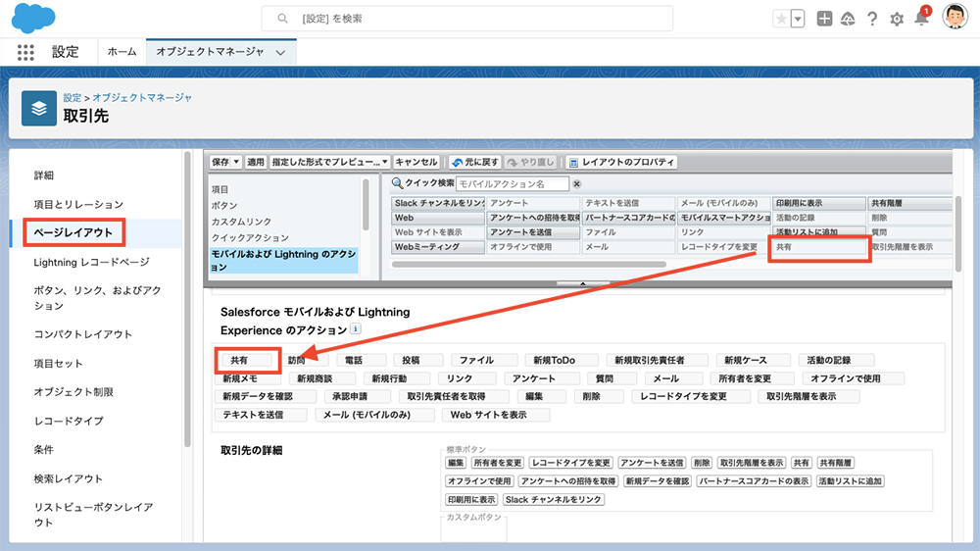Follow the オブジェクトマネージャ breadcrumb link
The image size is (980, 551).
(x=142, y=98)
